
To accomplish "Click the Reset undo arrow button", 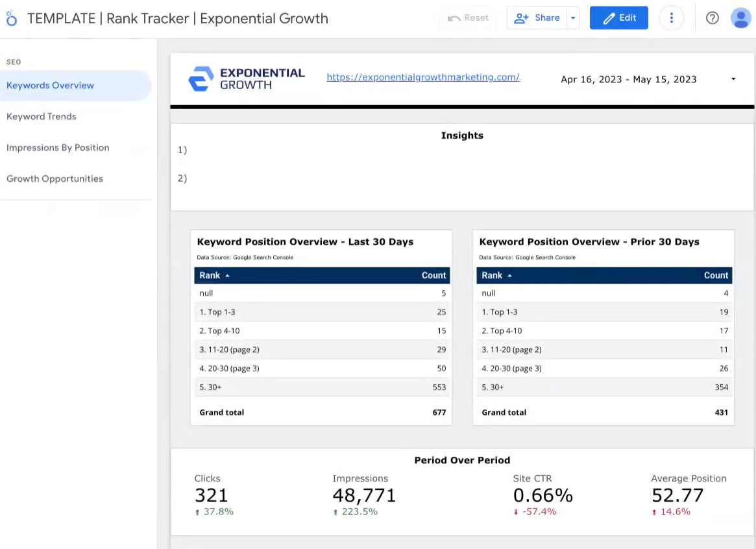I will click(x=468, y=18).
